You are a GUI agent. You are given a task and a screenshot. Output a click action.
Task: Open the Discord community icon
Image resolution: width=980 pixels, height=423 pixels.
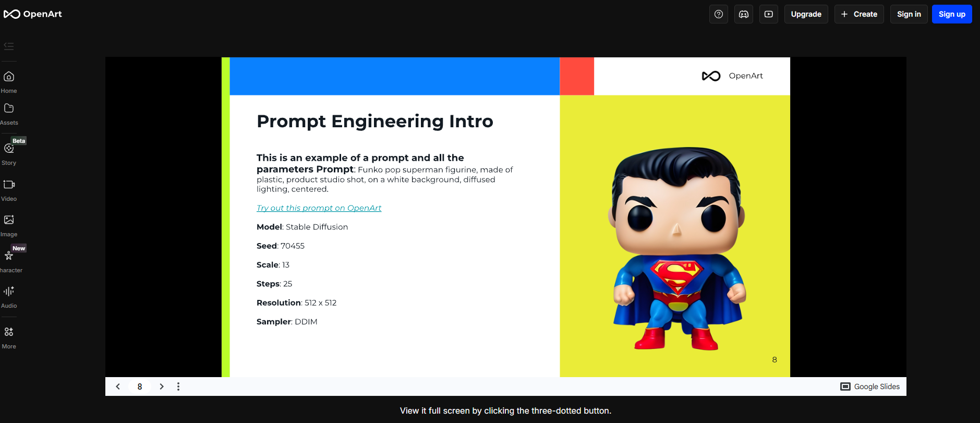pos(744,14)
